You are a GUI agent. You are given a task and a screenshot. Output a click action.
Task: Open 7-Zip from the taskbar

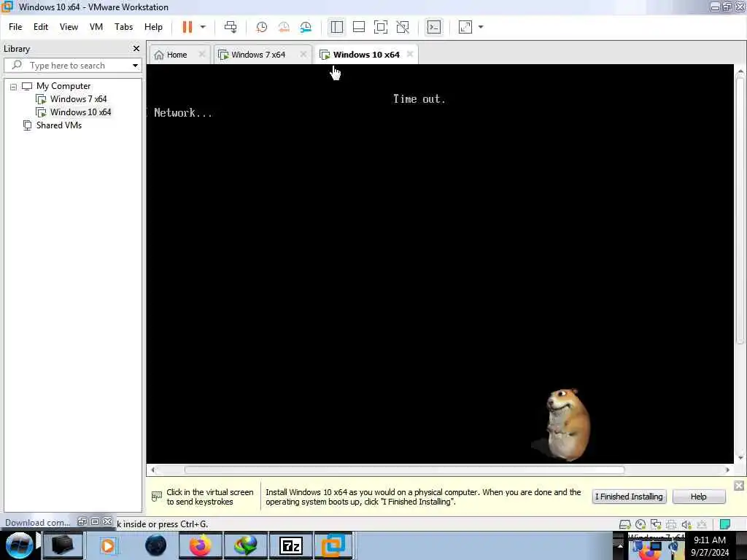point(290,545)
